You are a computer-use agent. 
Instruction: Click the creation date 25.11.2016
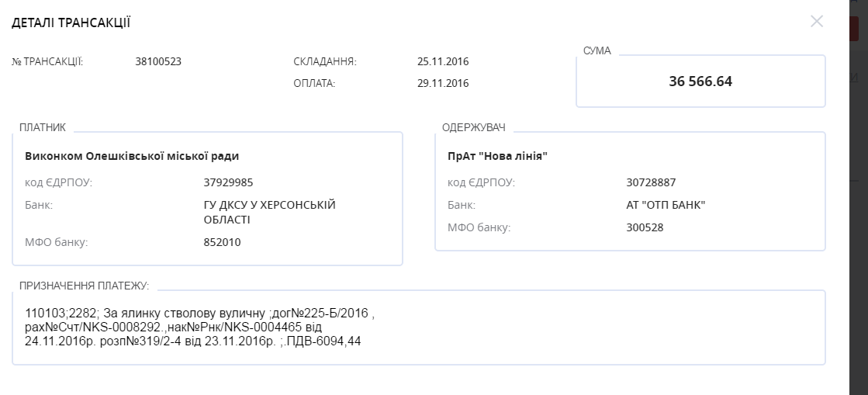[x=443, y=61]
